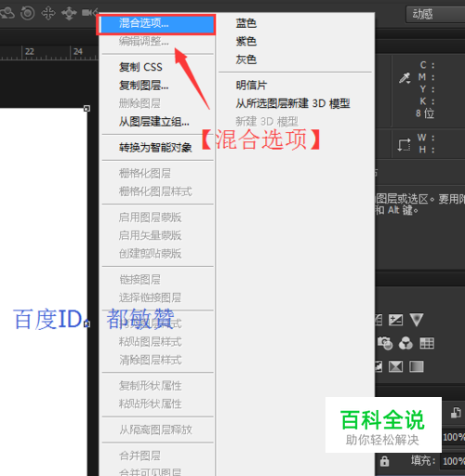Add a Channel Mixer adjustment (three circles)
This screenshot has height=476, width=465.
click(405, 343)
